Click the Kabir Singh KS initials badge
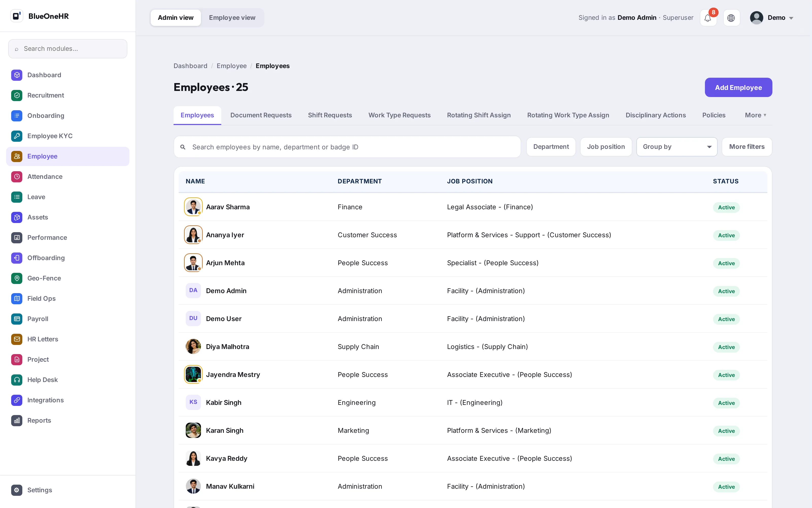The width and height of the screenshot is (812, 508). point(193,402)
